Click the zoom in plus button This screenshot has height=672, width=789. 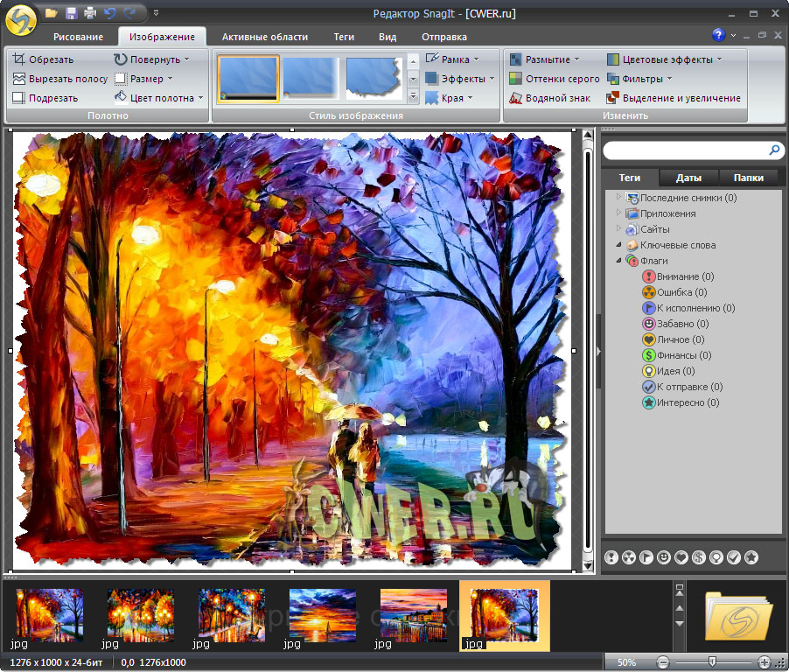click(x=765, y=662)
